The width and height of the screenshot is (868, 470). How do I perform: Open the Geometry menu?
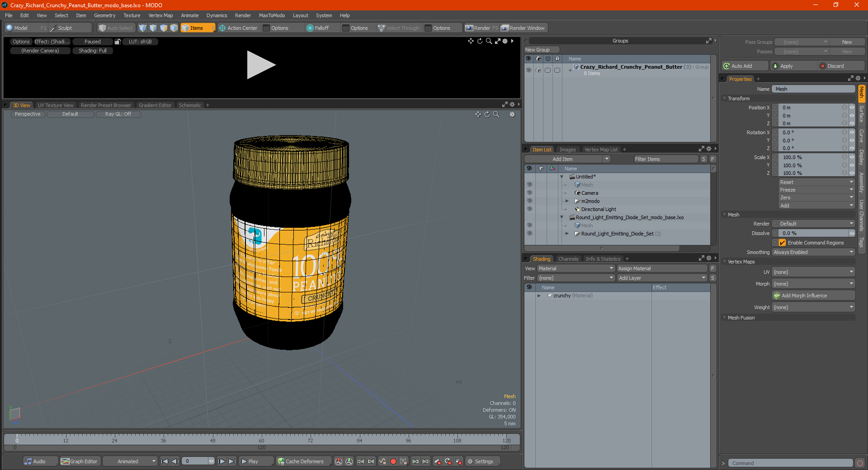104,15
